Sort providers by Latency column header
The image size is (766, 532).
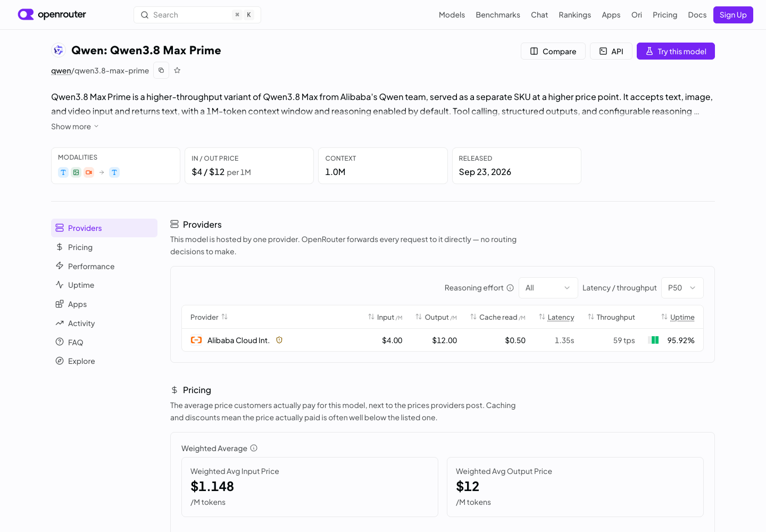pyautogui.click(x=556, y=317)
